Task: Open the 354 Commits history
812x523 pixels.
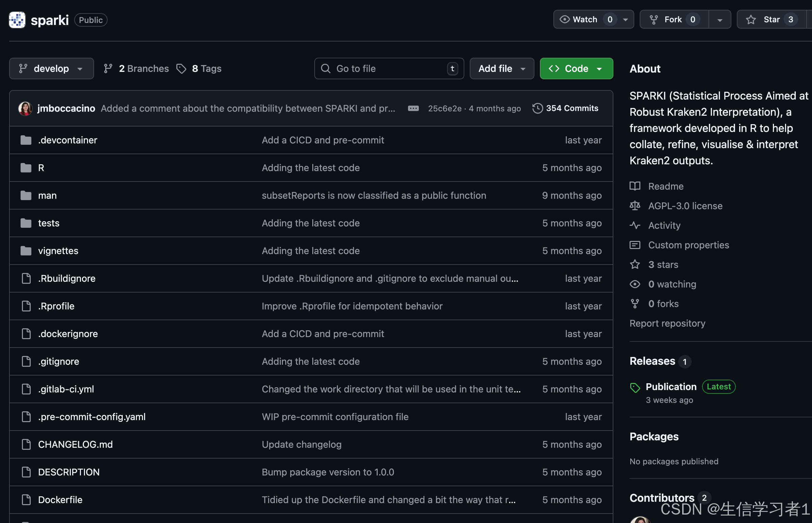Action: coord(565,108)
